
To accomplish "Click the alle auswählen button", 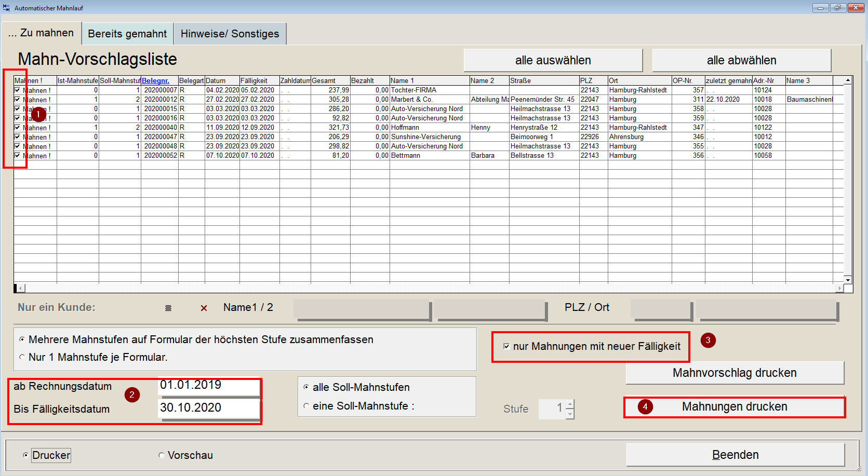I will click(553, 60).
